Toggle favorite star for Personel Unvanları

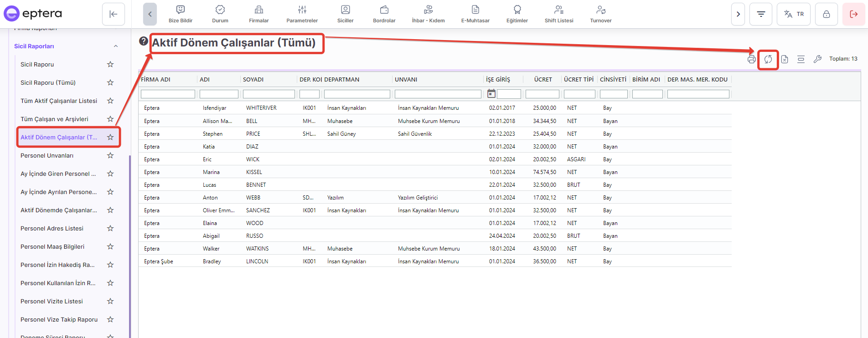click(x=110, y=155)
